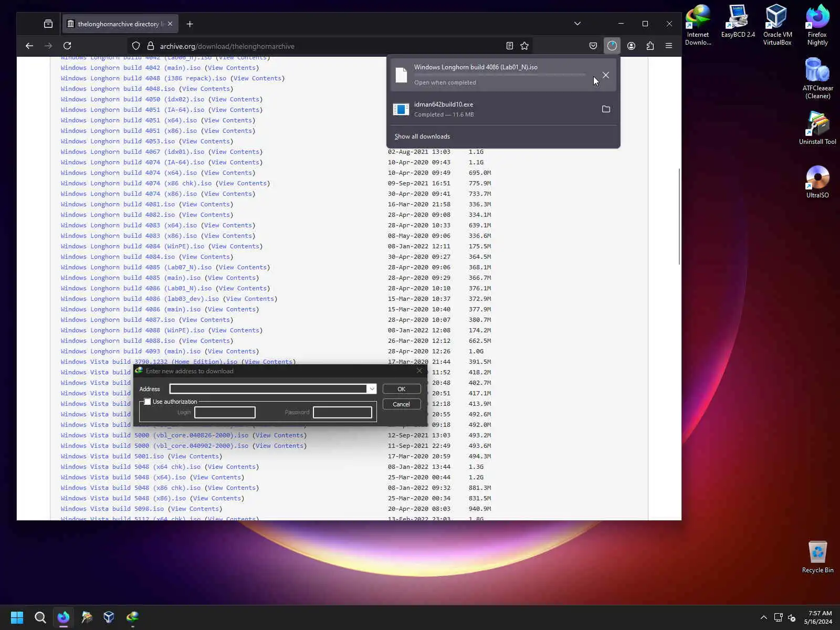Open Longhorn build 4084 (WinPE).iso link
This screenshot has width=840, height=630.
pyautogui.click(x=132, y=246)
